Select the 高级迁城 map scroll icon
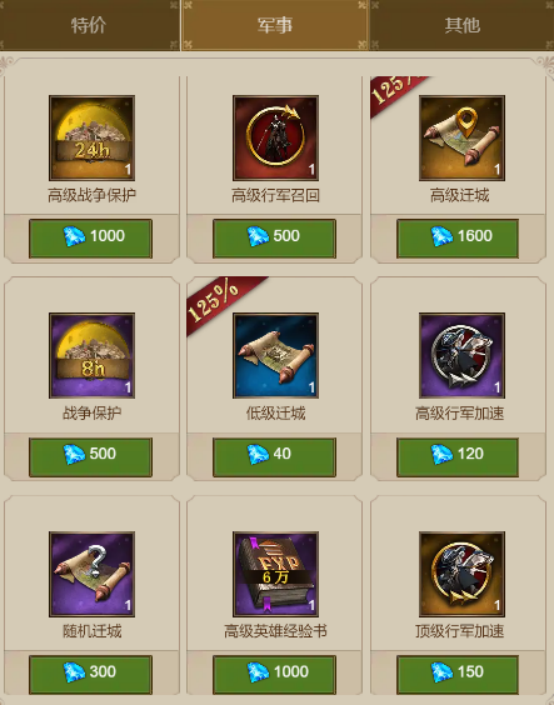Viewport: 554px width, 705px height. pyautogui.click(x=462, y=138)
